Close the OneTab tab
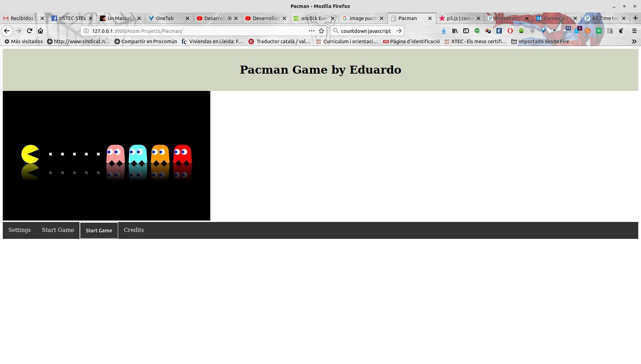Image resolution: width=641 pixels, height=364 pixels. click(x=187, y=18)
